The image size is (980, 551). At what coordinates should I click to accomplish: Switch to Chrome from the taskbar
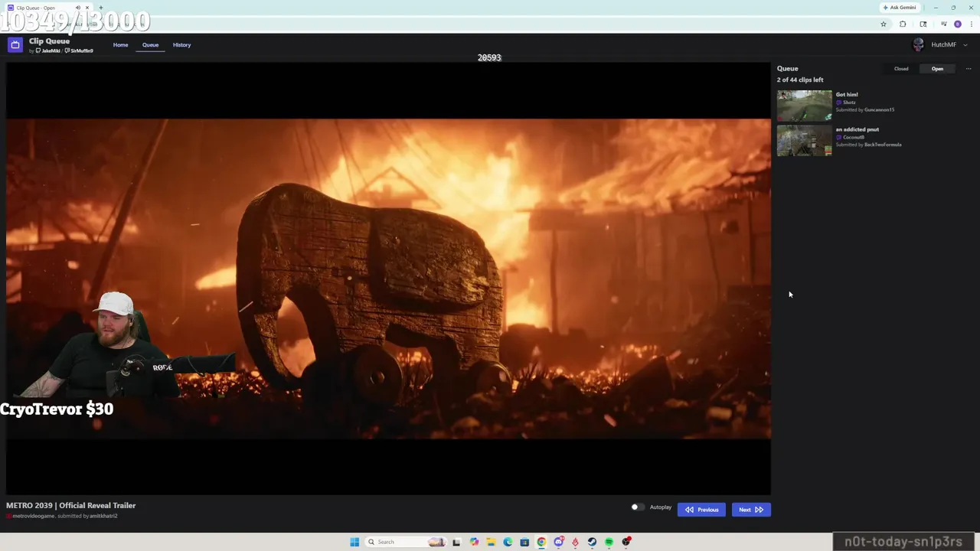[541, 542]
